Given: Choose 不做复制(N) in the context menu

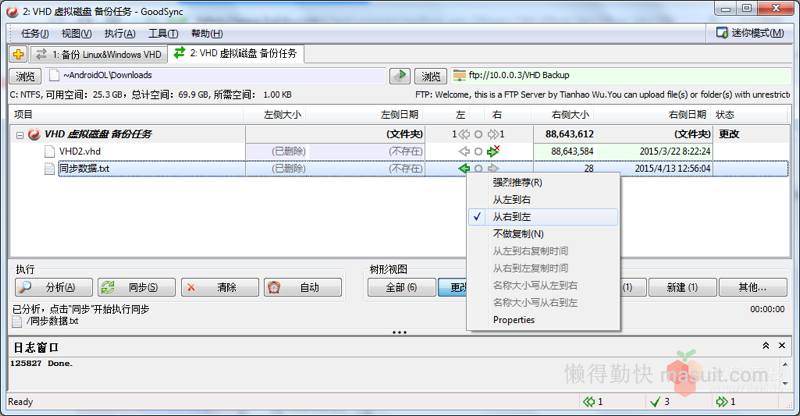Looking at the screenshot, I should 543,234.
